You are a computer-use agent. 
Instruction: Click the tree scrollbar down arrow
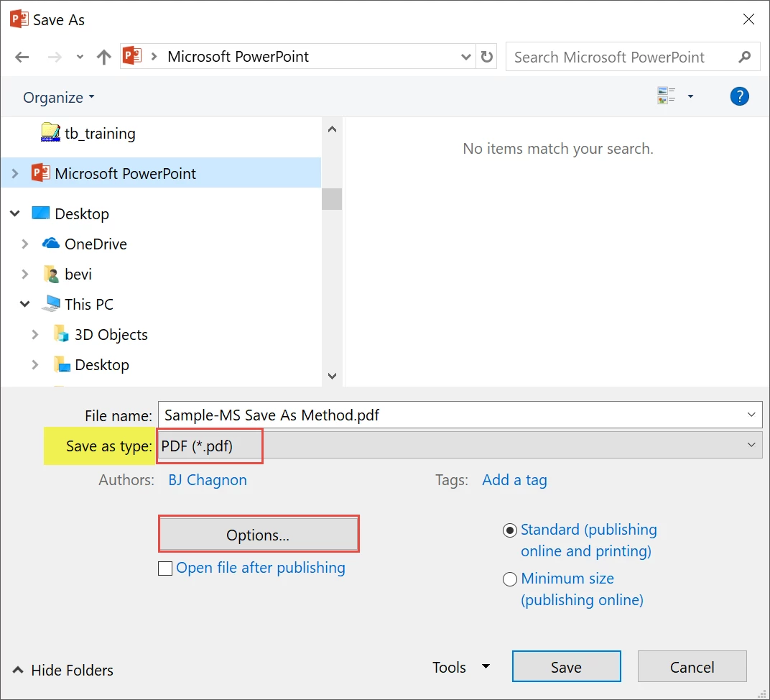tap(332, 376)
